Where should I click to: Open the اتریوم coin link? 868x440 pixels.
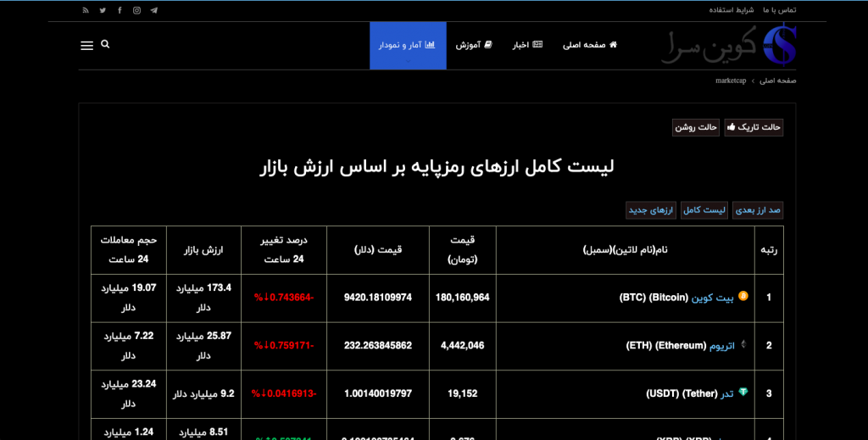point(722,346)
